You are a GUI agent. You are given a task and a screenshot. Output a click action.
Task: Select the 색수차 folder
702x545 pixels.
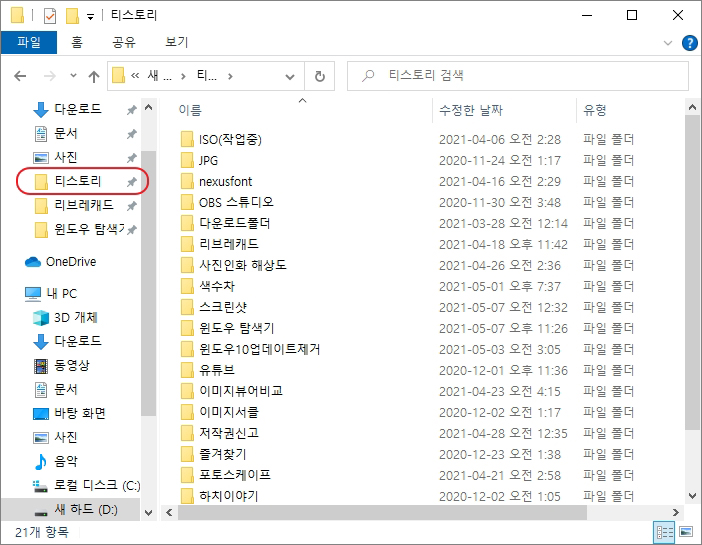[x=217, y=286]
